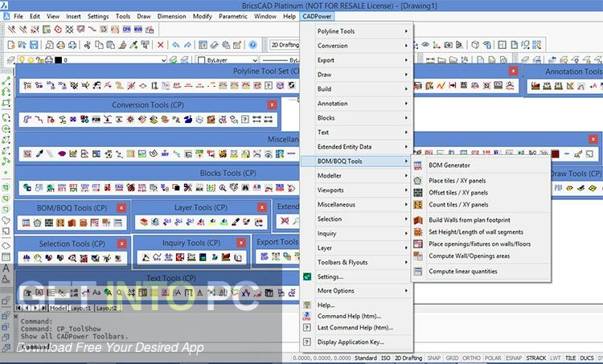
Task: Click the New drawing icon
Action: pyautogui.click(x=11, y=45)
